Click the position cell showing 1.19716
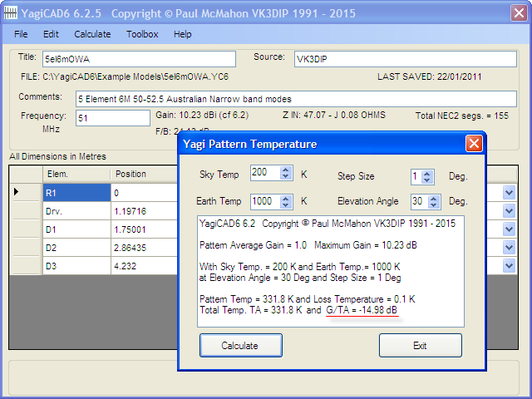 pyautogui.click(x=144, y=211)
